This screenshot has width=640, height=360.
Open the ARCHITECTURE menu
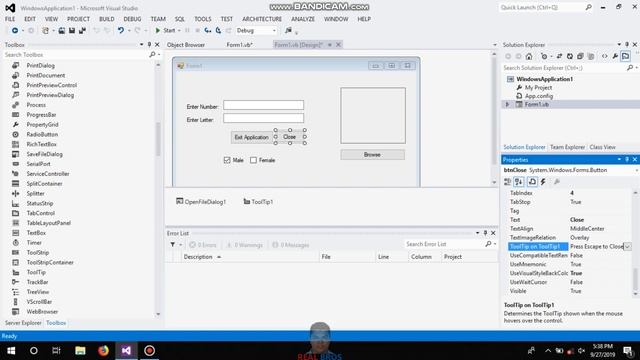tap(262, 19)
